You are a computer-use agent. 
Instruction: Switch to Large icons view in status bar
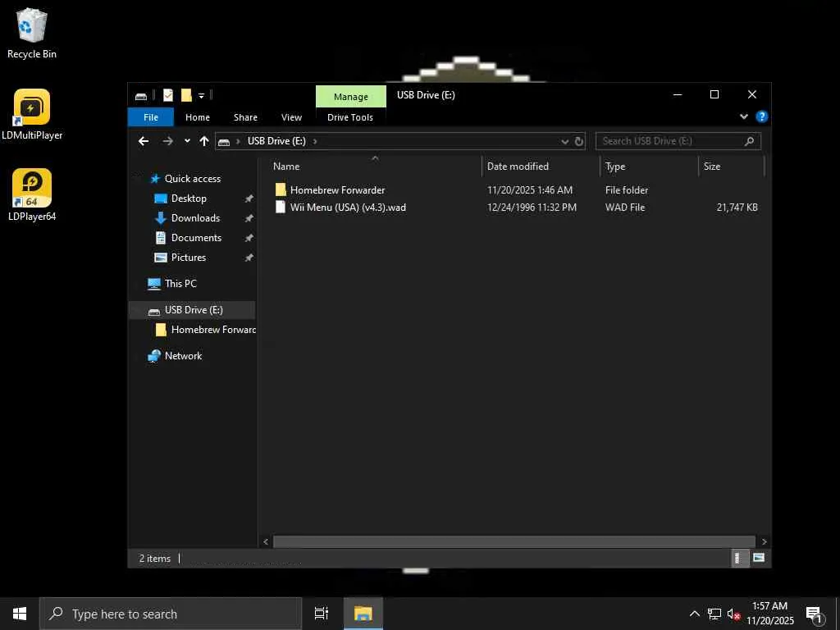point(759,558)
